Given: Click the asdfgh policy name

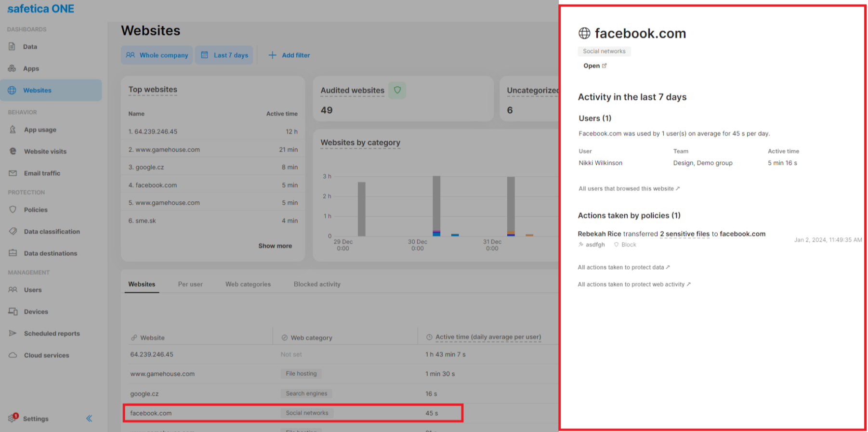Looking at the screenshot, I should (591, 245).
